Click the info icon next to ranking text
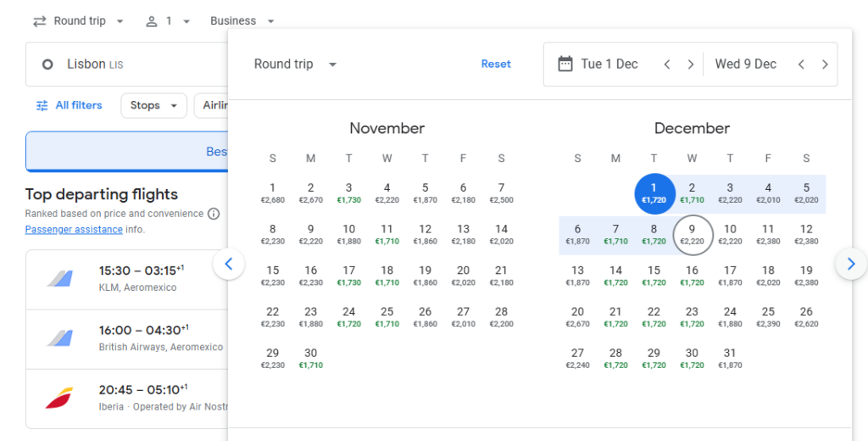 click(x=214, y=214)
